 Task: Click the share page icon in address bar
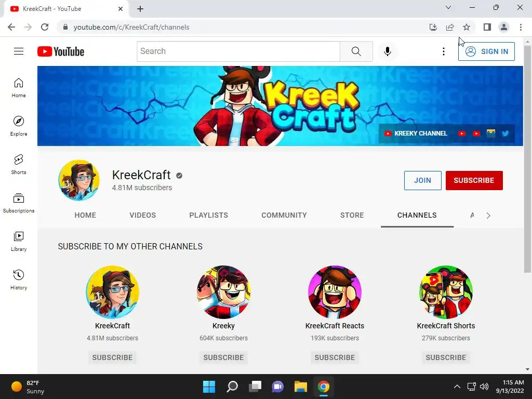pyautogui.click(x=450, y=27)
